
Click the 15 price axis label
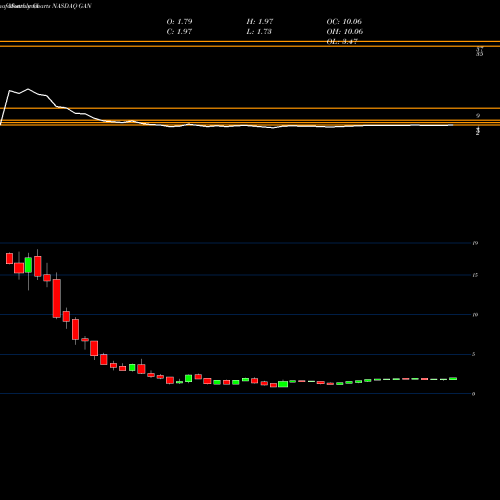coord(475,275)
